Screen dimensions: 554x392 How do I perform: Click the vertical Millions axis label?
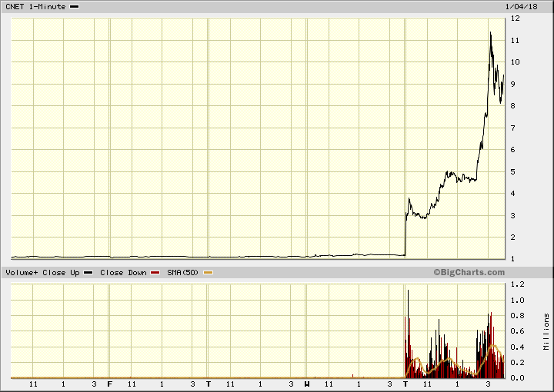pos(546,331)
